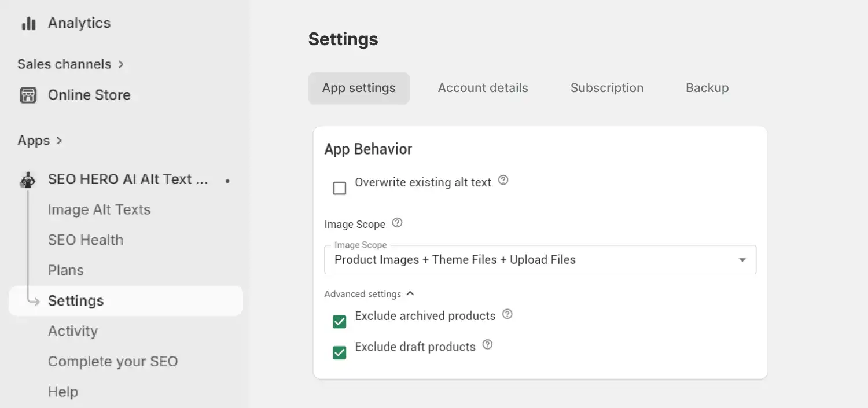This screenshot has height=408, width=868.
Task: Open Analytics in the sidebar
Action: click(79, 23)
